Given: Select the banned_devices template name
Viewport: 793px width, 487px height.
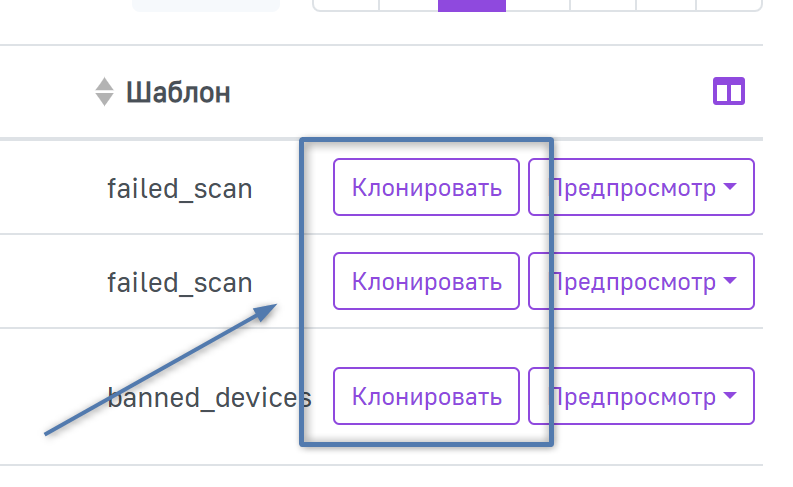Looking at the screenshot, I should pos(209,397).
